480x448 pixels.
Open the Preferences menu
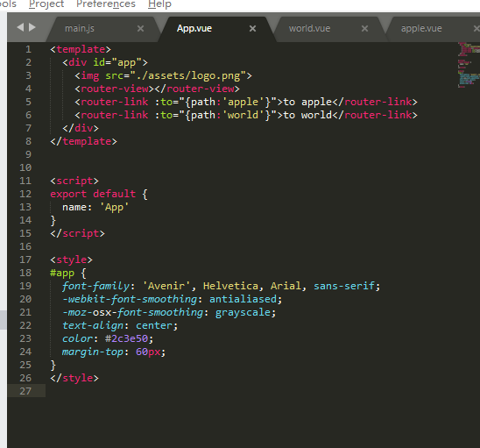tap(106, 4)
